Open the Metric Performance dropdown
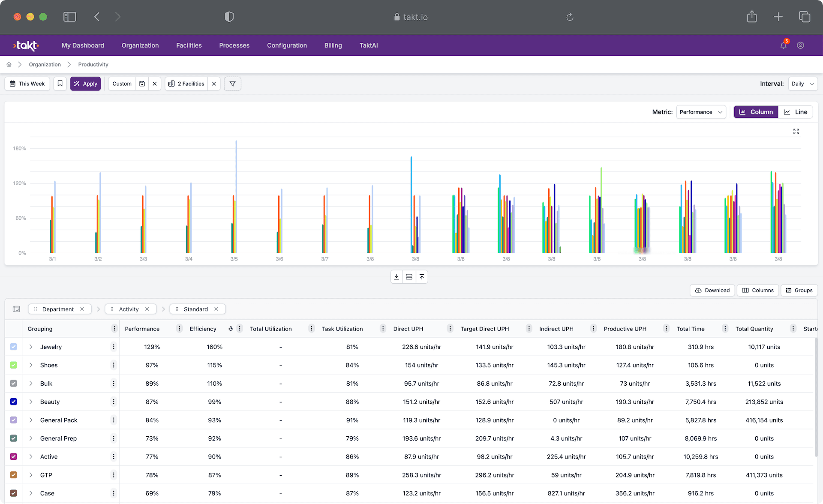This screenshot has width=823, height=504. [x=701, y=112]
